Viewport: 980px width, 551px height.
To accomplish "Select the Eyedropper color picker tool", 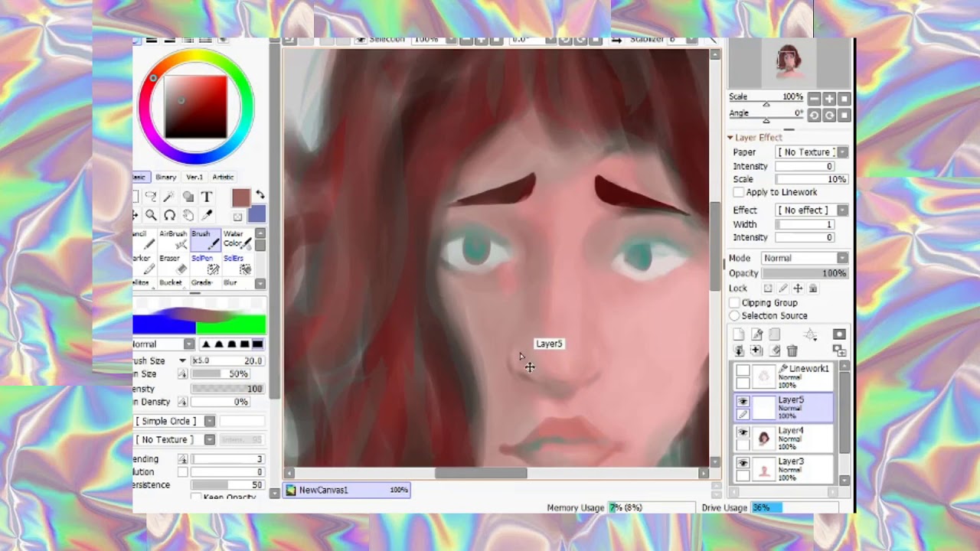I will pyautogui.click(x=206, y=215).
